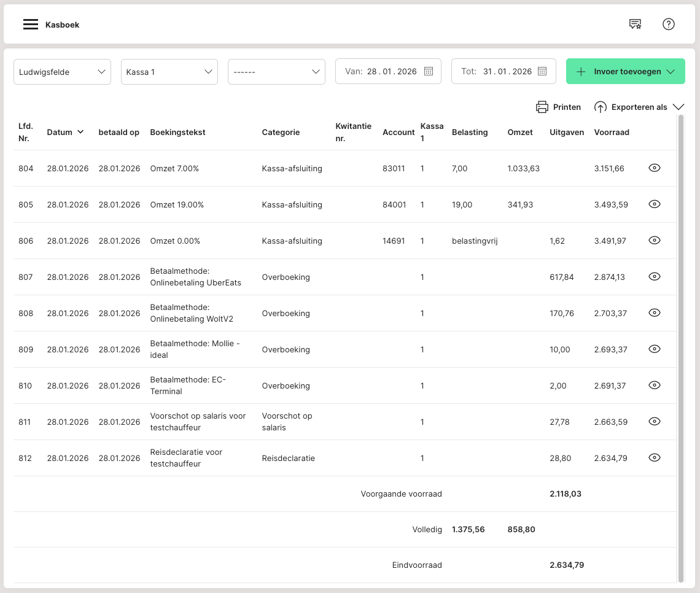The height and width of the screenshot is (593, 700).
Task: View details of entry 804
Action: (x=655, y=168)
